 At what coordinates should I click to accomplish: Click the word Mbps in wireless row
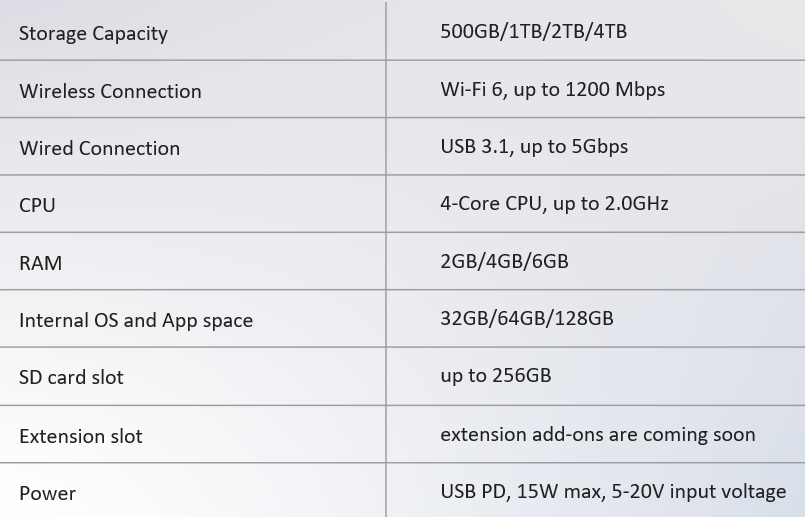pos(640,89)
